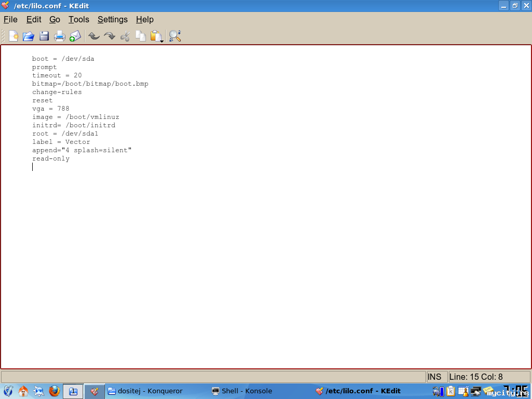Screen dimensions: 532x399
Task: Click the KEdit title bar app icon
Action: (5, 5)
